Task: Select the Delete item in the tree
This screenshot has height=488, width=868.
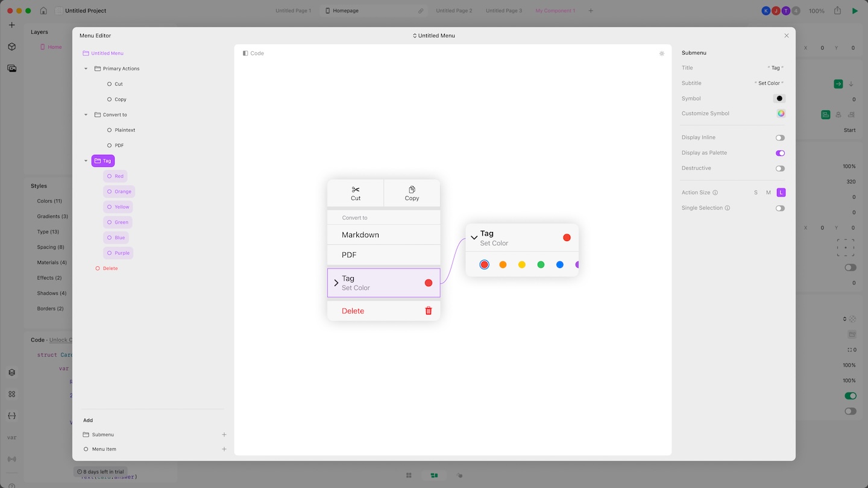Action: pyautogui.click(x=107, y=268)
